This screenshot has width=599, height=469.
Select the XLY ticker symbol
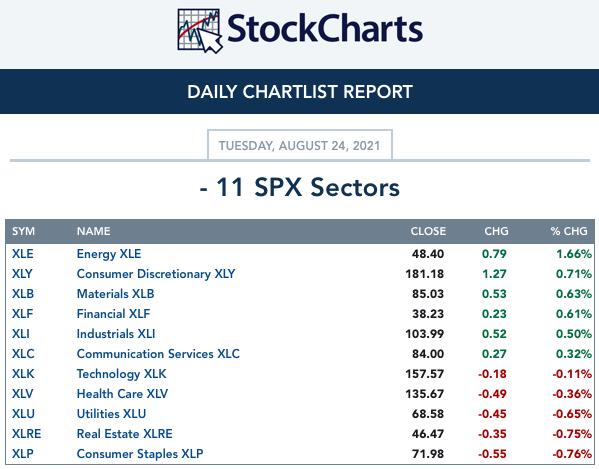pyautogui.click(x=22, y=274)
